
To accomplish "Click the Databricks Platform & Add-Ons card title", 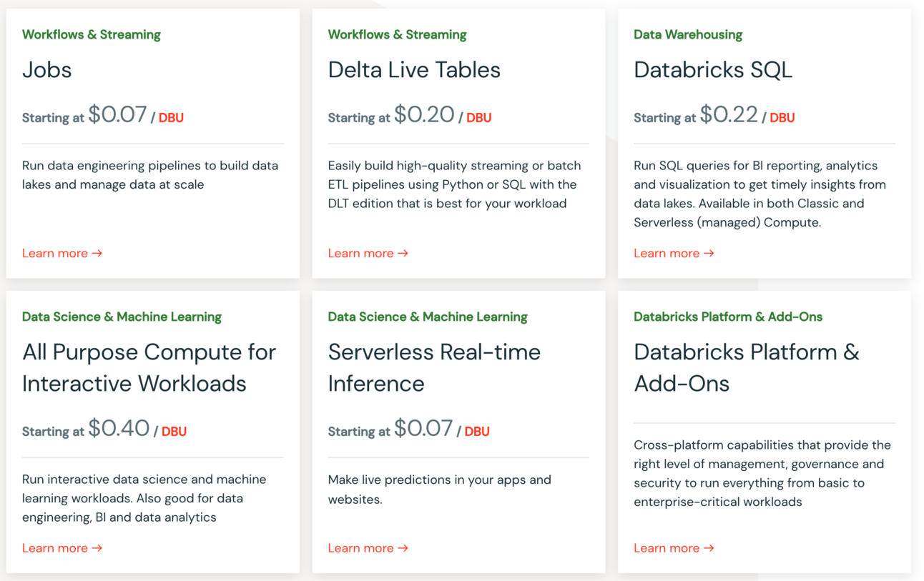I will 747,367.
